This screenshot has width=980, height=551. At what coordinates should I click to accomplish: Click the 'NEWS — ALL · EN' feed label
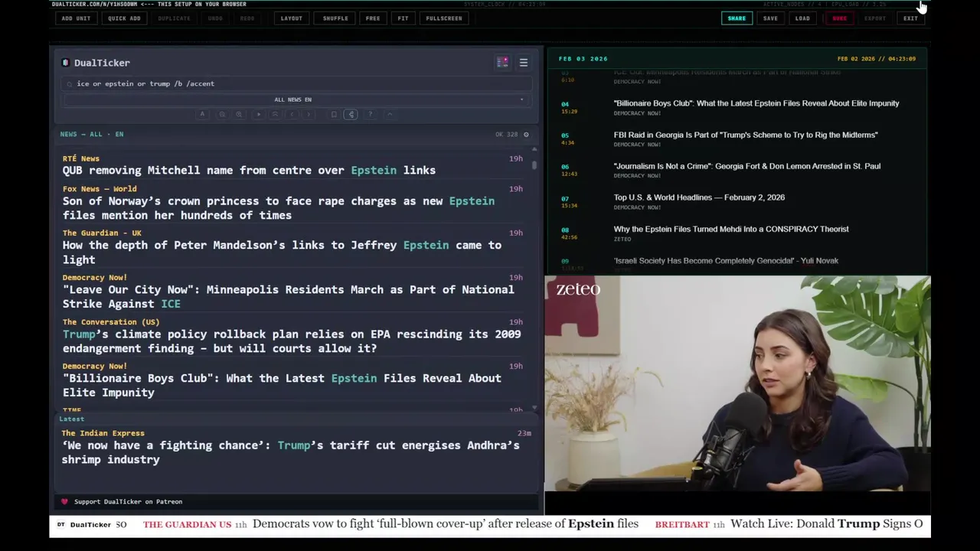pos(92,135)
